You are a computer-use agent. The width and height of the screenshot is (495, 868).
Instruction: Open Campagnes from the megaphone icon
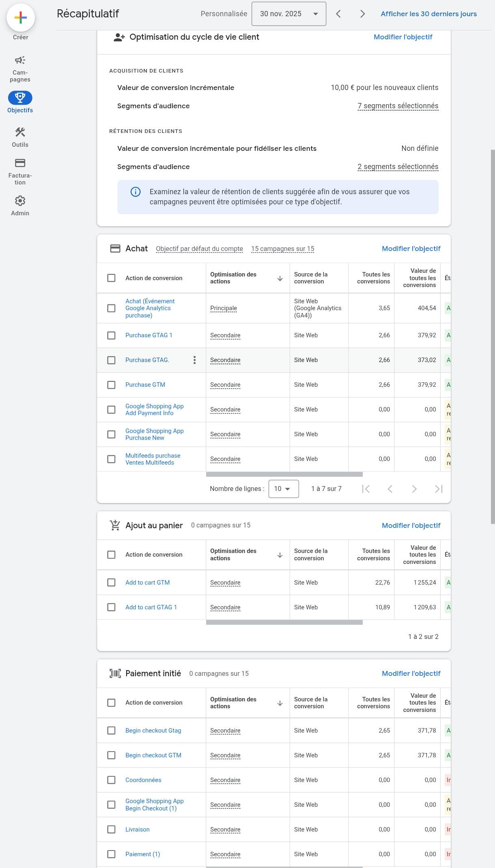(x=20, y=60)
